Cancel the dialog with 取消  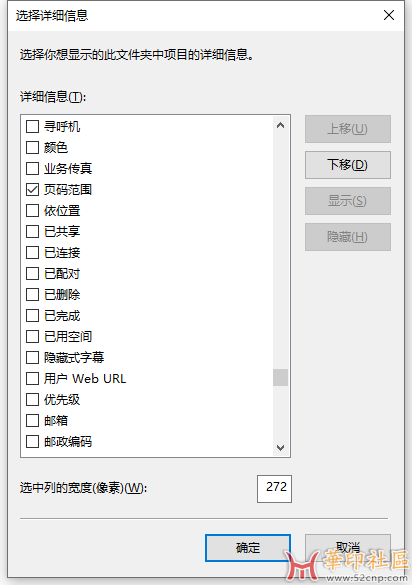tap(348, 548)
